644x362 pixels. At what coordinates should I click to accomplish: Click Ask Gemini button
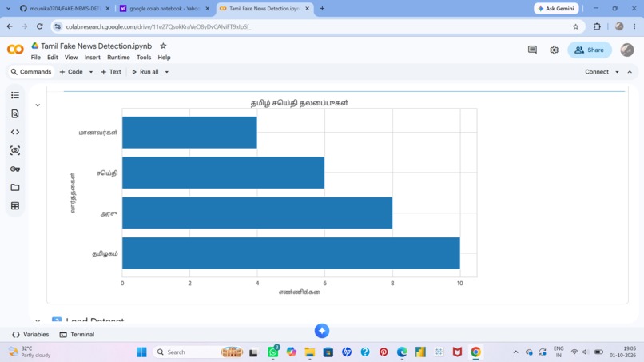click(556, 8)
